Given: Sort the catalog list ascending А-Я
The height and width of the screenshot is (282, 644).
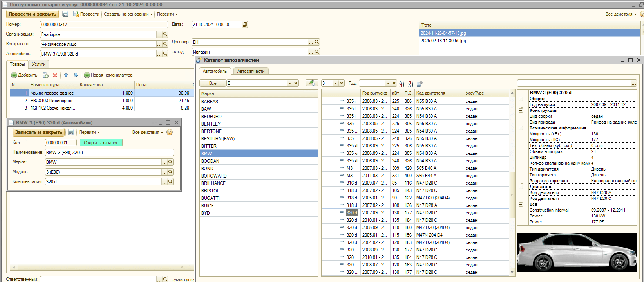Looking at the screenshot, I should (402, 83).
